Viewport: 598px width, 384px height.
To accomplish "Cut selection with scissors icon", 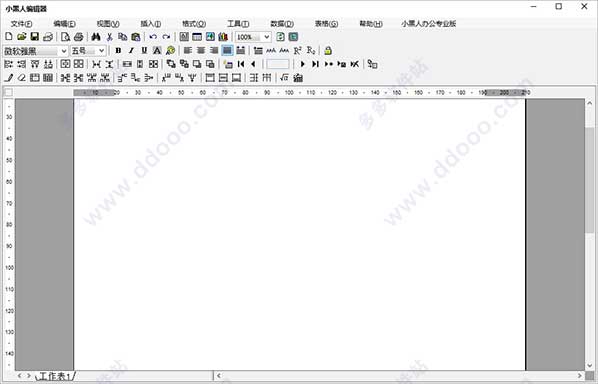I will point(109,37).
